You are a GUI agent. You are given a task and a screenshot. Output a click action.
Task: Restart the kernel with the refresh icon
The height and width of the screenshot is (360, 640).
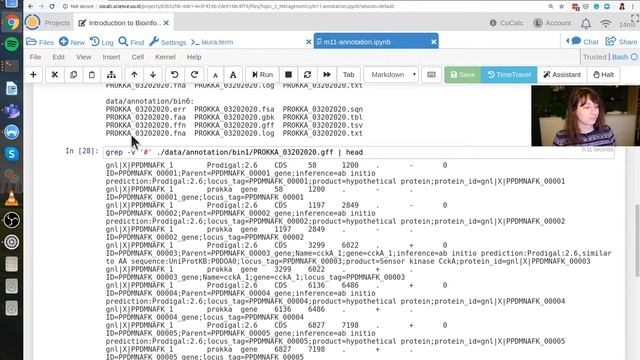point(307,75)
